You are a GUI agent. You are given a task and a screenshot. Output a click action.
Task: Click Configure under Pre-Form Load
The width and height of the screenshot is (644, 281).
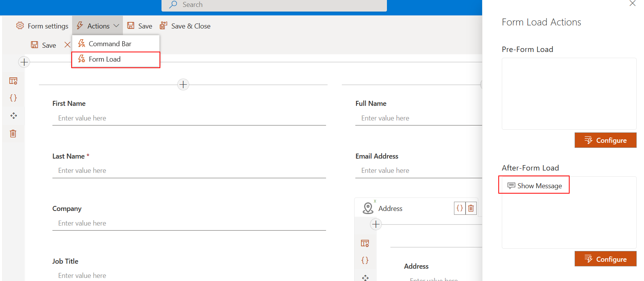point(605,140)
